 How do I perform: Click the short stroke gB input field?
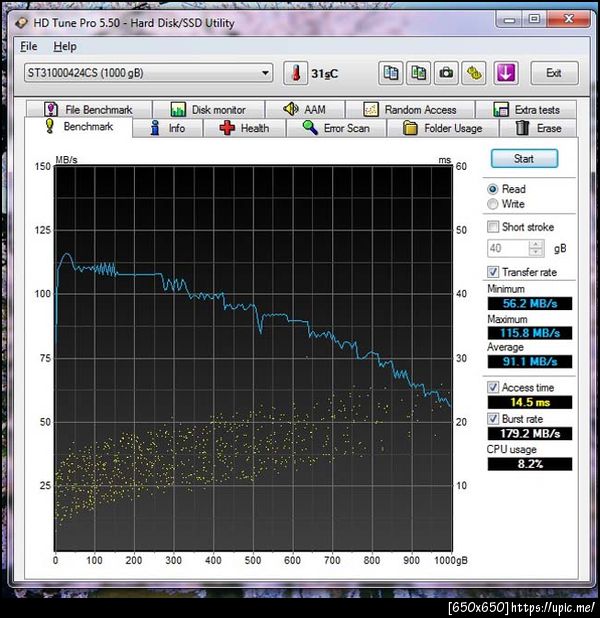(508, 248)
